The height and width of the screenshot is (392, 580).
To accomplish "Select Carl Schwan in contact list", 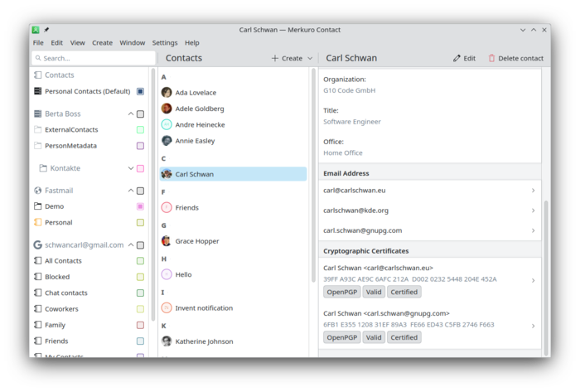I will point(233,174).
